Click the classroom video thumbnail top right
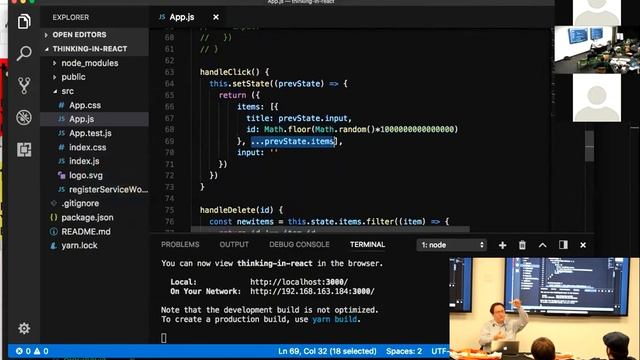Viewport: 640px width, 360px height. tap(597, 50)
